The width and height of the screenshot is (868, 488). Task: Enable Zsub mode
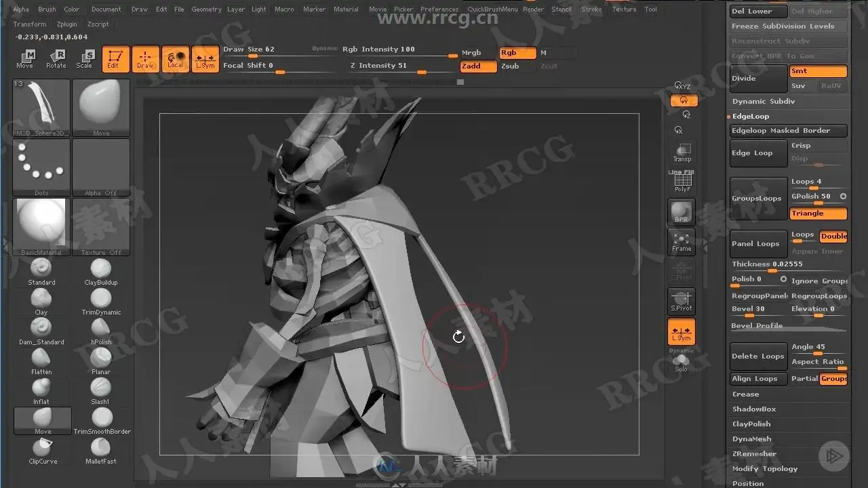517,66
